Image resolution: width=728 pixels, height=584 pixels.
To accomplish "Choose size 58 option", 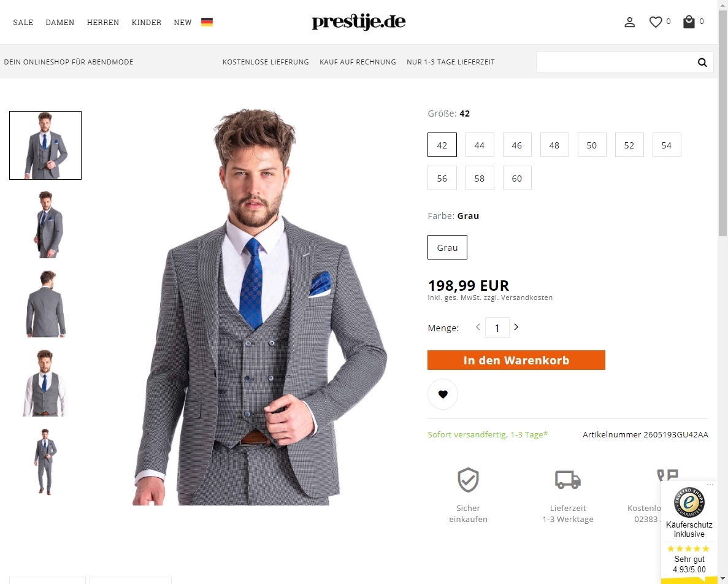I will tap(479, 179).
